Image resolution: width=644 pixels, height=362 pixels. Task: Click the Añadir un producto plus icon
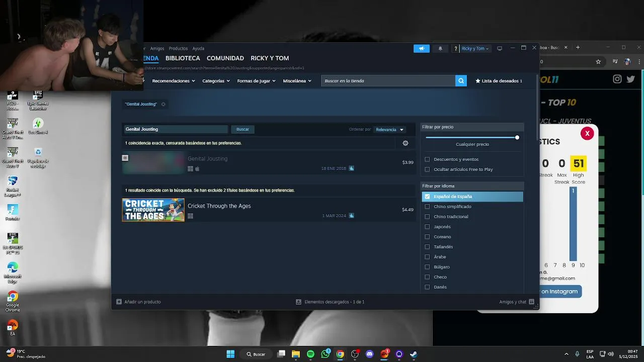click(x=119, y=302)
